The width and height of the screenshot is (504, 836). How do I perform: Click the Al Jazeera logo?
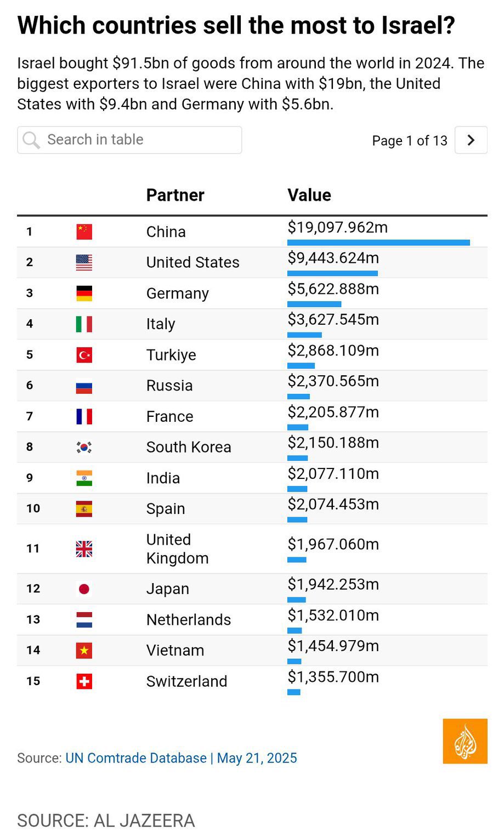coord(465,741)
